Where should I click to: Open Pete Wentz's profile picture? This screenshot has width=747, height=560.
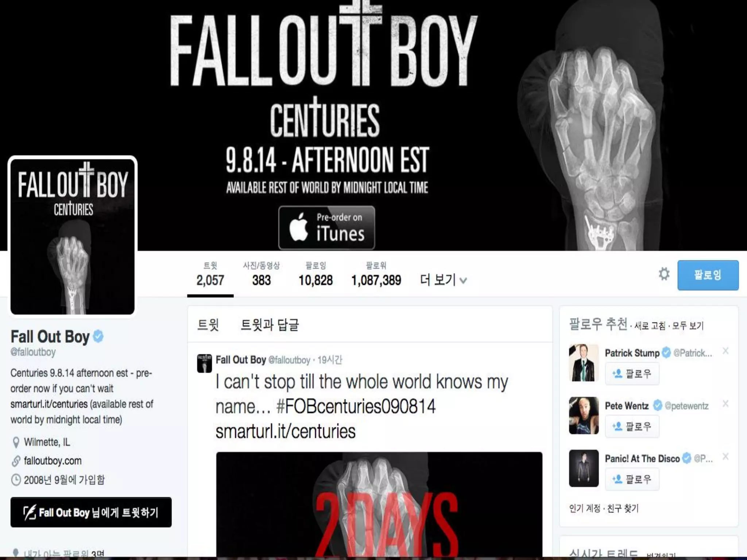pyautogui.click(x=584, y=416)
